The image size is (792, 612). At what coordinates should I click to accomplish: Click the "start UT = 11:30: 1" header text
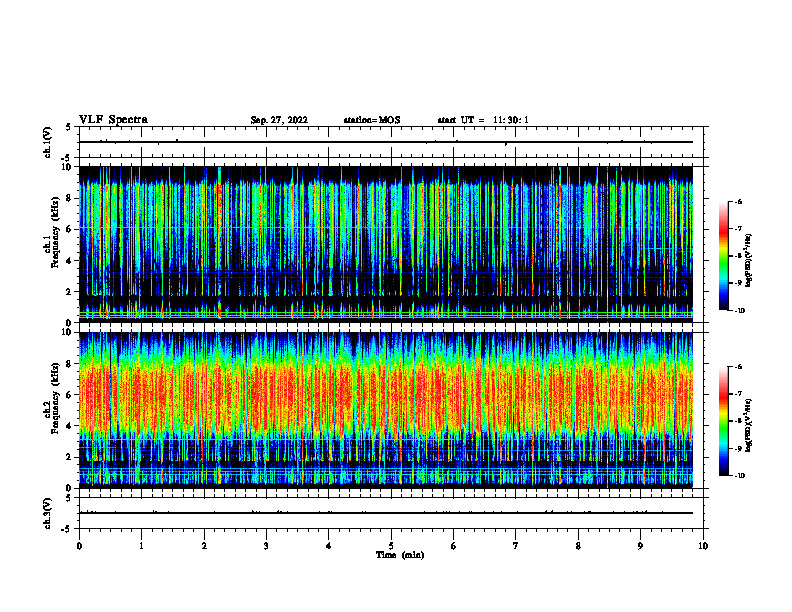coord(483,120)
